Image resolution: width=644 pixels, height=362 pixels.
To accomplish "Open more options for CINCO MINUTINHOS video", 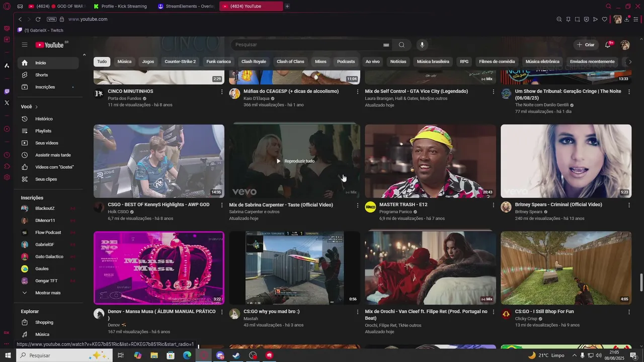I will [x=222, y=92].
